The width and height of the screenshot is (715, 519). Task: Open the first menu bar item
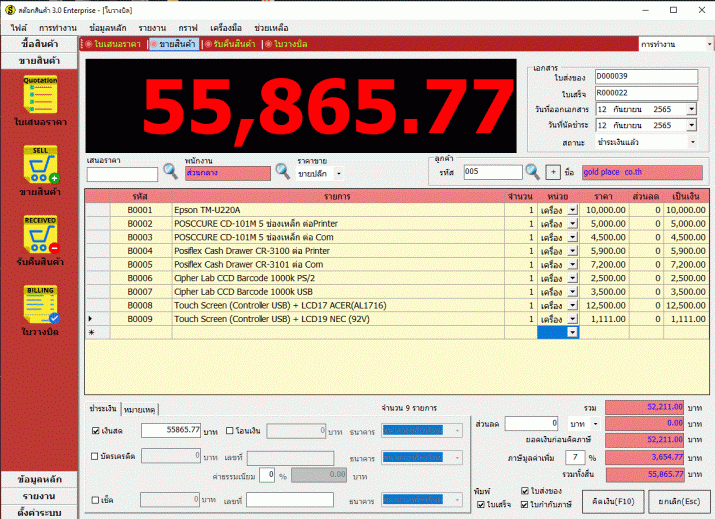click(x=19, y=28)
